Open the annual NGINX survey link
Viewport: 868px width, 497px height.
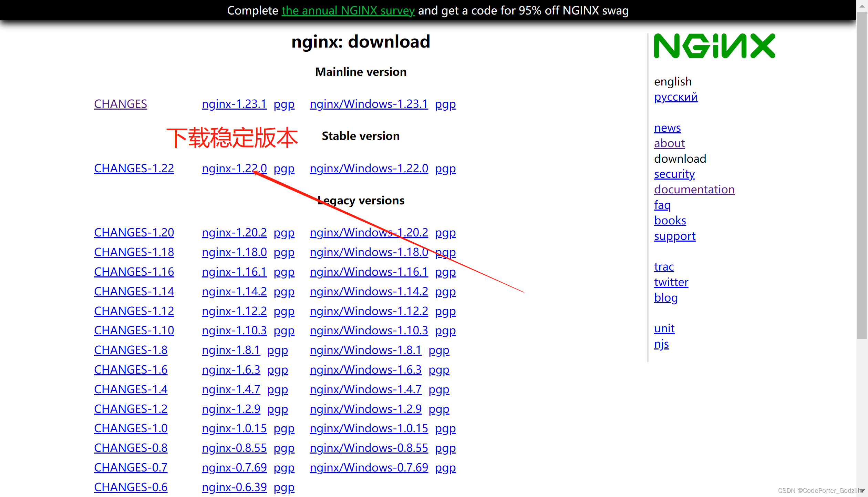point(348,10)
